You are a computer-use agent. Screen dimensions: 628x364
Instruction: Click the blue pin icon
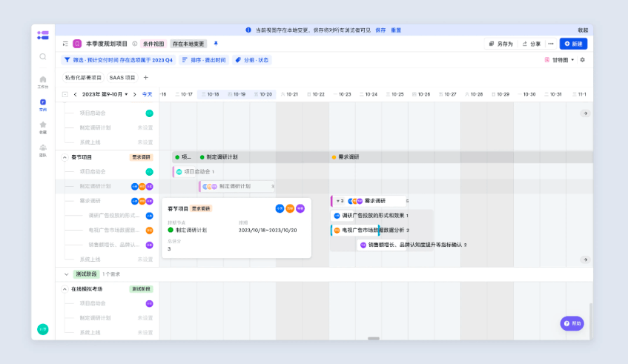216,44
